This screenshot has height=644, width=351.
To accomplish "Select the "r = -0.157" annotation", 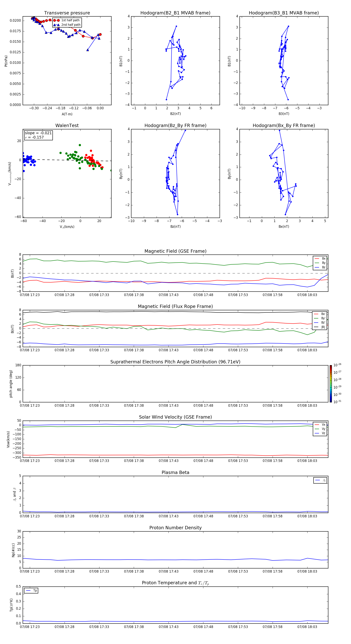I will (x=34, y=138).
